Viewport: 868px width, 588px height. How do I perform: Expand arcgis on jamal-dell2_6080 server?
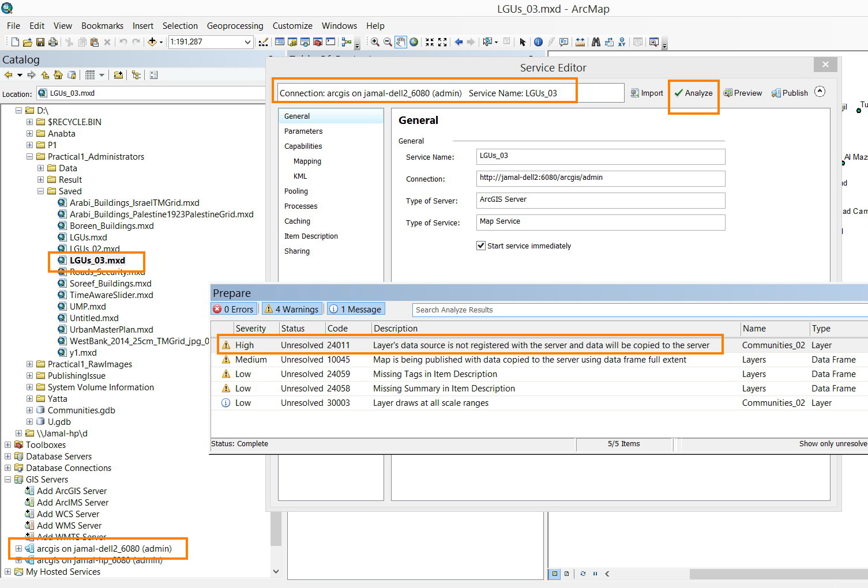point(18,548)
